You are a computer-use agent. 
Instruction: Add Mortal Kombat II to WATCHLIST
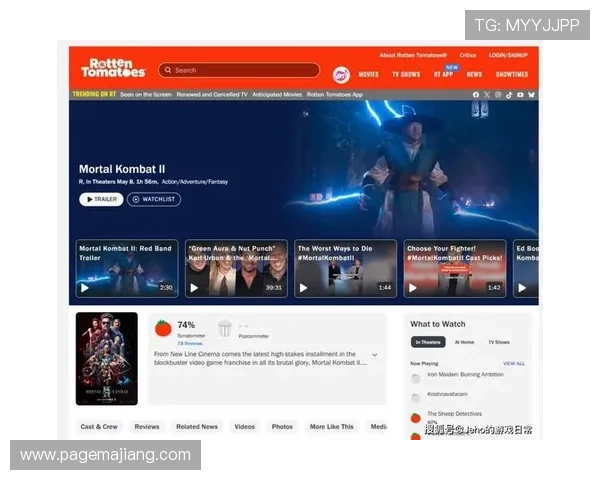click(154, 199)
